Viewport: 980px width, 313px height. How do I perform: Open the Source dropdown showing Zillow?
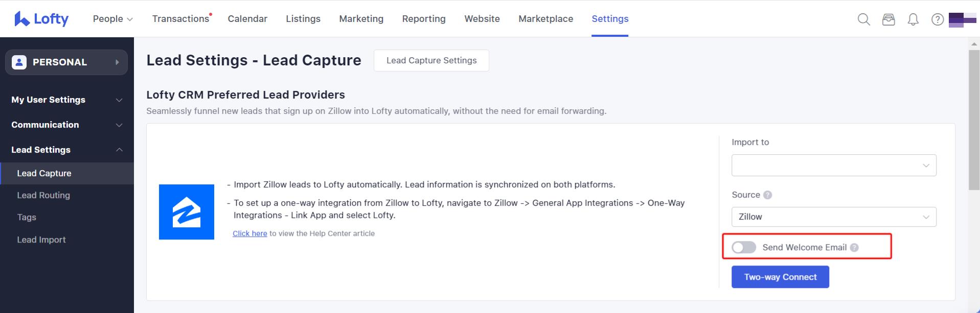pos(833,217)
